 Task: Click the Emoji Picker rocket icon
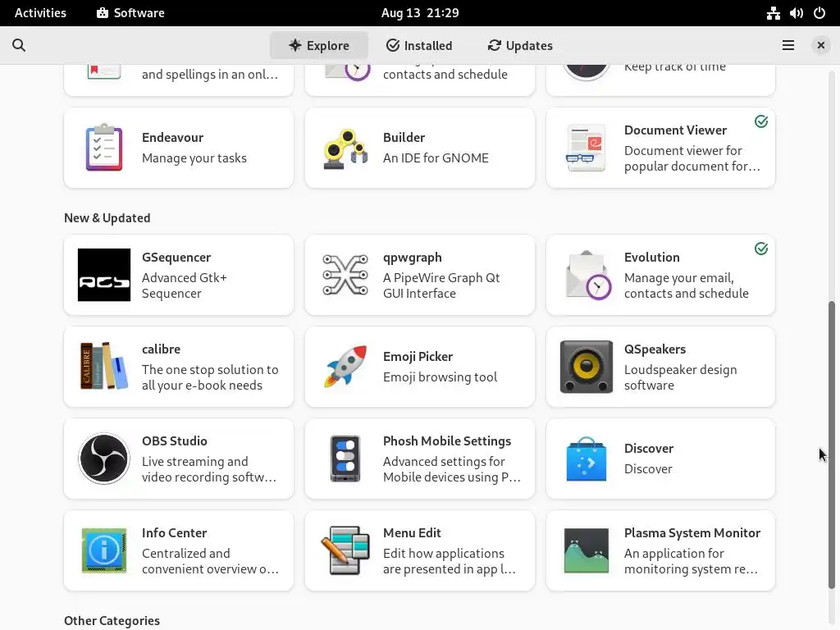[x=345, y=367]
